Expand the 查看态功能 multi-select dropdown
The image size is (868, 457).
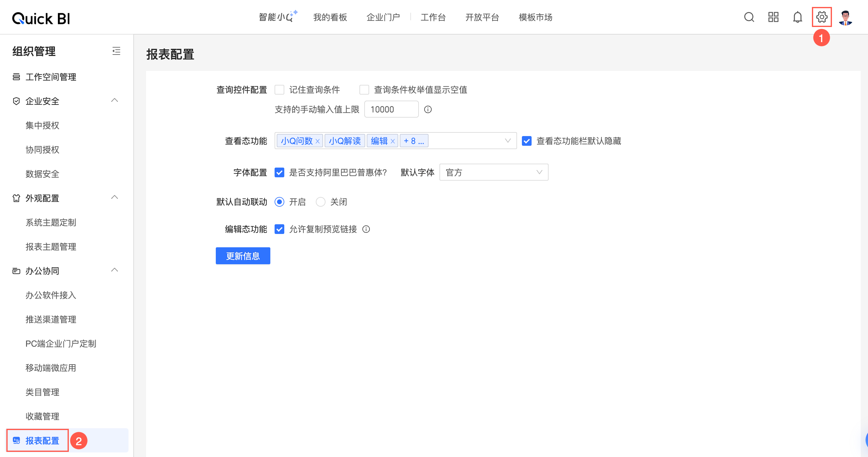507,141
